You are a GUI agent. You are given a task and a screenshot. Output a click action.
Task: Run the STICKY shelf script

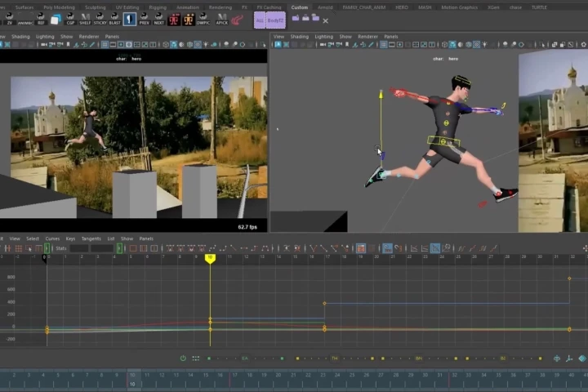pyautogui.click(x=100, y=19)
